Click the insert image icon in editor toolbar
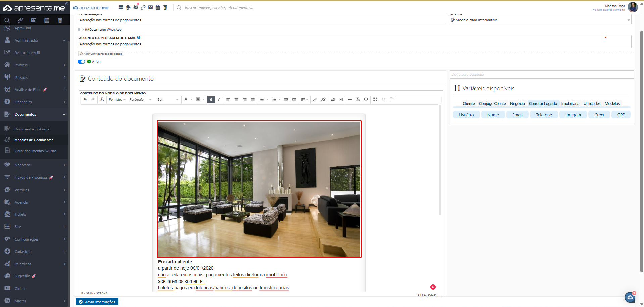The height and width of the screenshot is (307, 644). click(332, 99)
